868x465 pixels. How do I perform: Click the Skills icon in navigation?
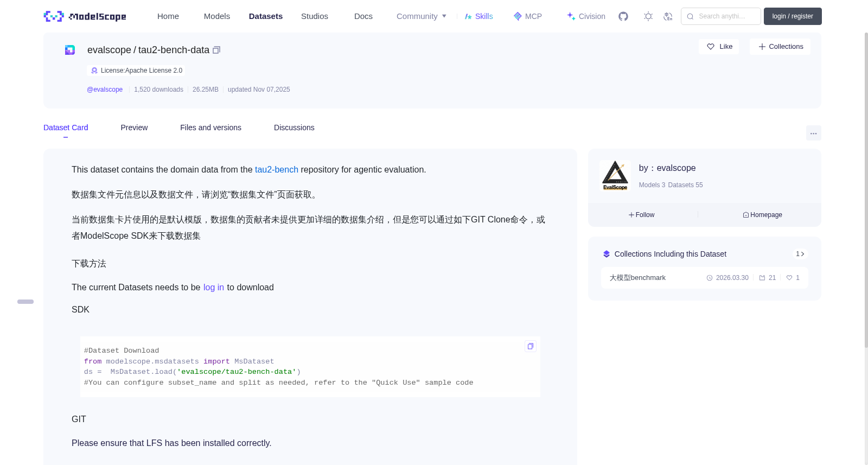click(468, 16)
